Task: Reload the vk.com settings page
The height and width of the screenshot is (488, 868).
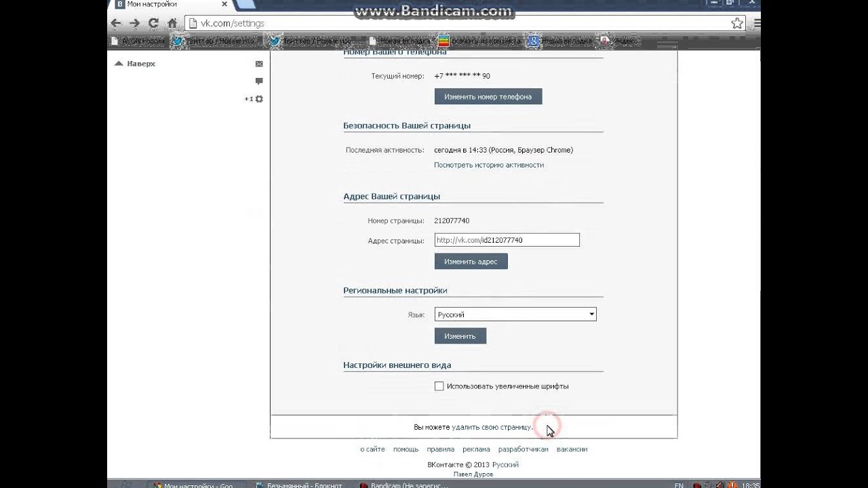Action: coord(153,23)
